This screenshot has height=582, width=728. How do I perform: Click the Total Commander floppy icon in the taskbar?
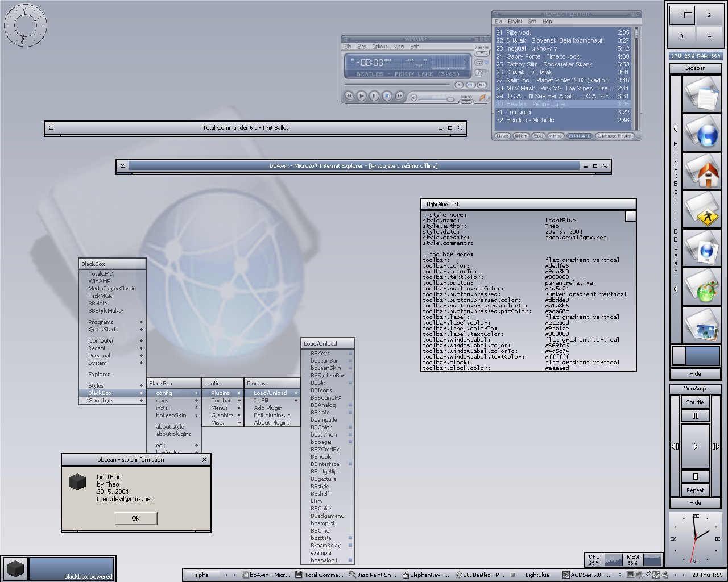tap(299, 575)
